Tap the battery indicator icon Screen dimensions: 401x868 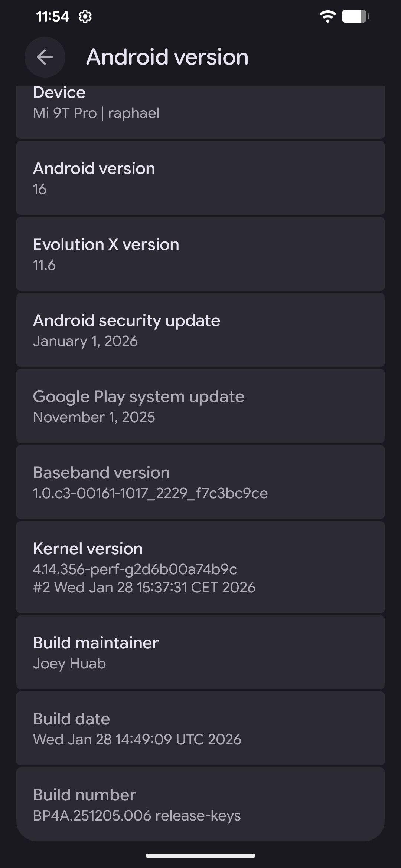(355, 16)
